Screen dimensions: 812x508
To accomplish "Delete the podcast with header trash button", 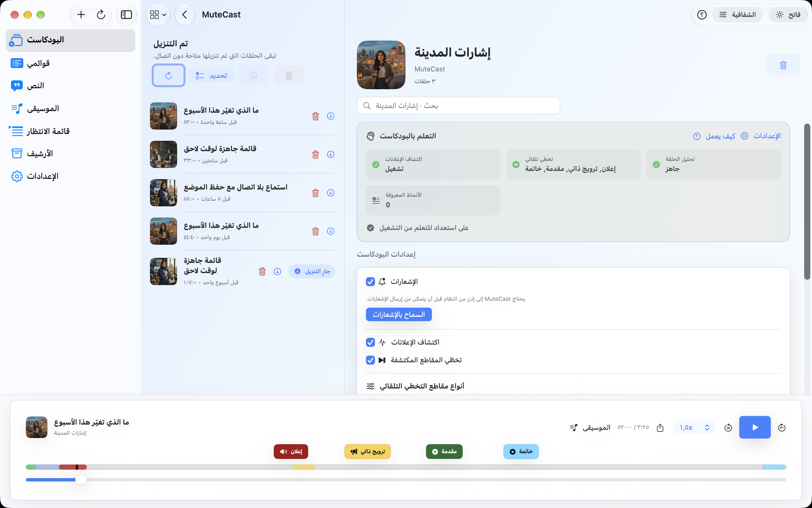I will [783, 65].
